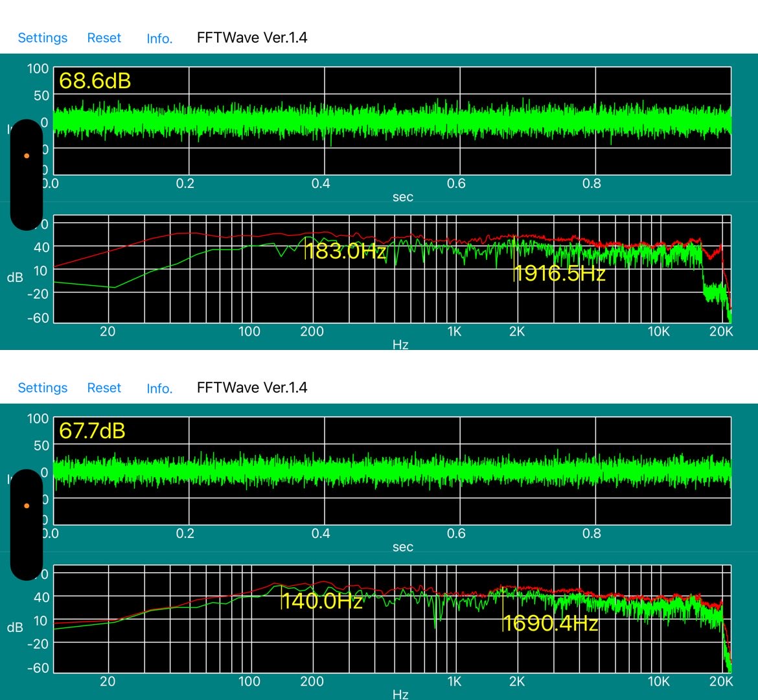758x700 pixels.
Task: Select the 1690.4Hz peak marker label
Action: tap(551, 624)
